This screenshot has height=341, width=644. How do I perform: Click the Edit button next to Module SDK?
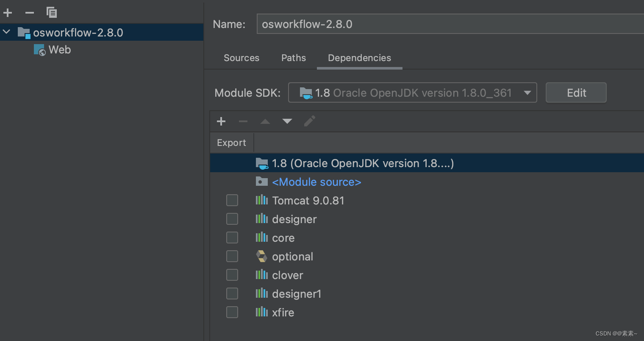576,92
